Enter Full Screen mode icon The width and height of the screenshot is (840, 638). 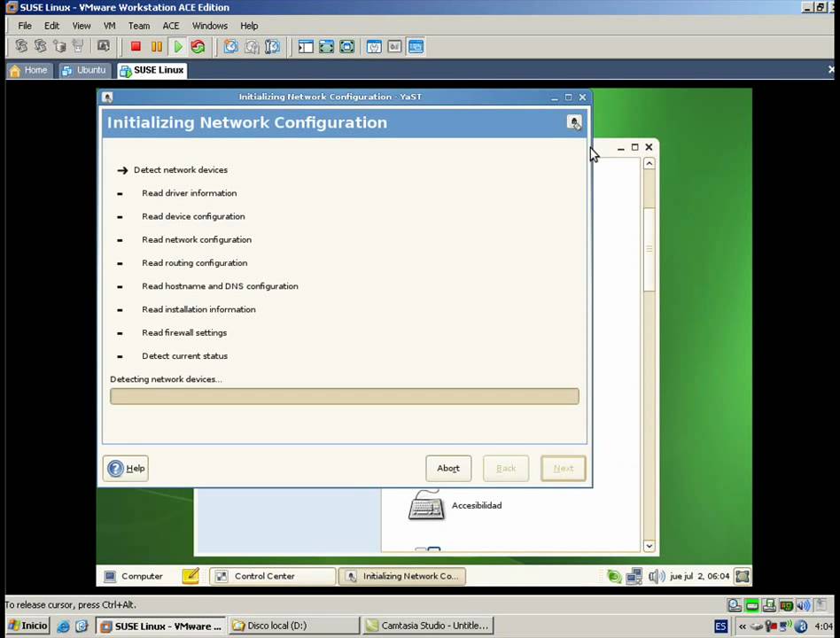pyautogui.click(x=346, y=47)
